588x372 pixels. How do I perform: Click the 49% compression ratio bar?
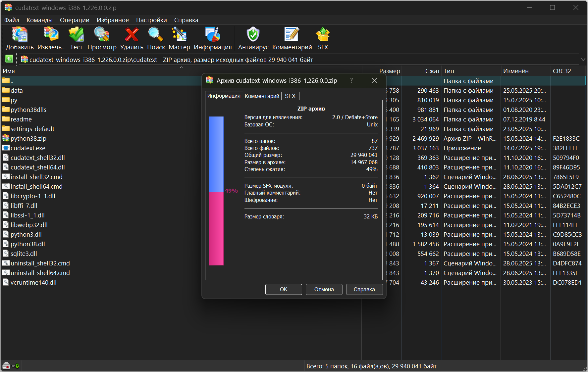click(x=216, y=191)
